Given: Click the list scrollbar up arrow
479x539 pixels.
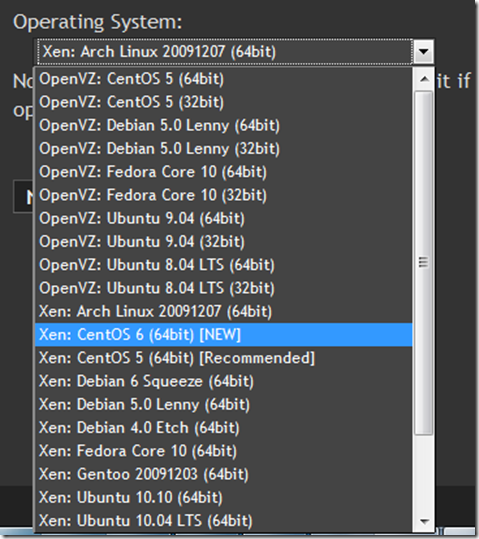Looking at the screenshot, I should coord(424,79).
